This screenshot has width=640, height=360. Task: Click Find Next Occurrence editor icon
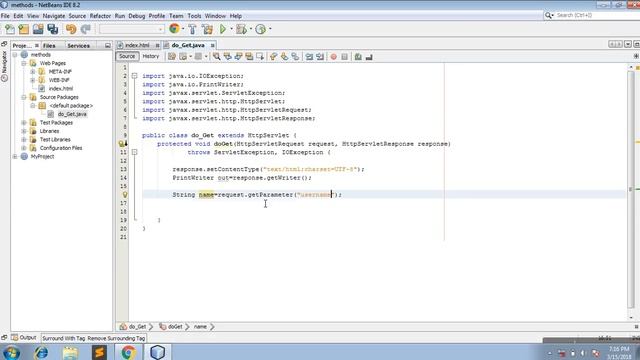(238, 57)
